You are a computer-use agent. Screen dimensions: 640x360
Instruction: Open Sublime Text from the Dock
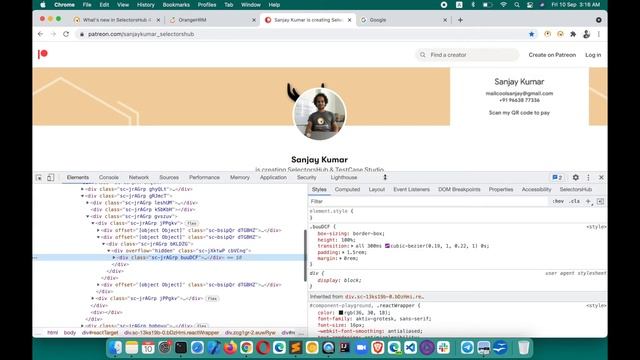click(x=296, y=348)
